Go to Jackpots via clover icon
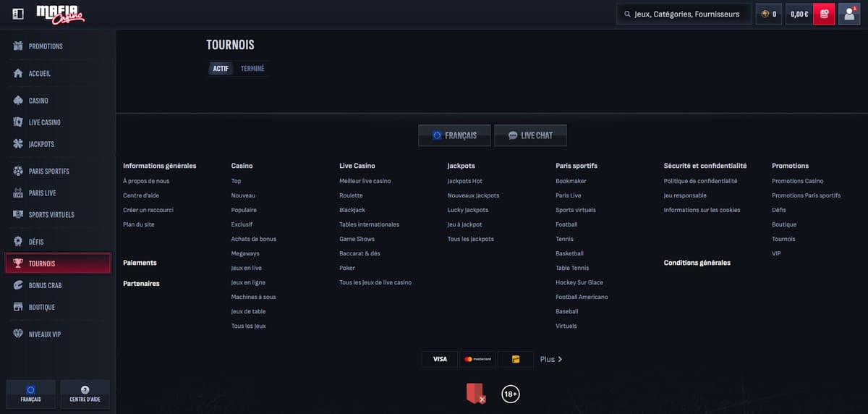The width and height of the screenshot is (868, 414). pyautogui.click(x=19, y=144)
